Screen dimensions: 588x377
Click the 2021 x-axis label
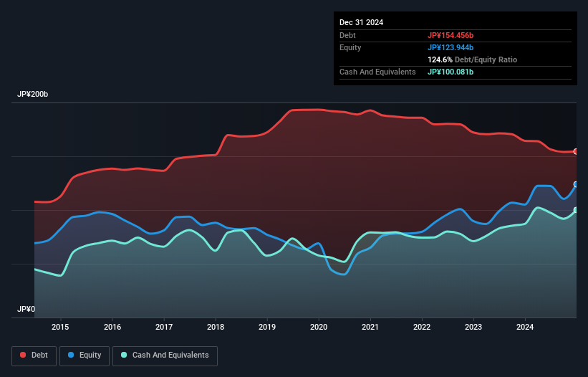click(x=370, y=327)
